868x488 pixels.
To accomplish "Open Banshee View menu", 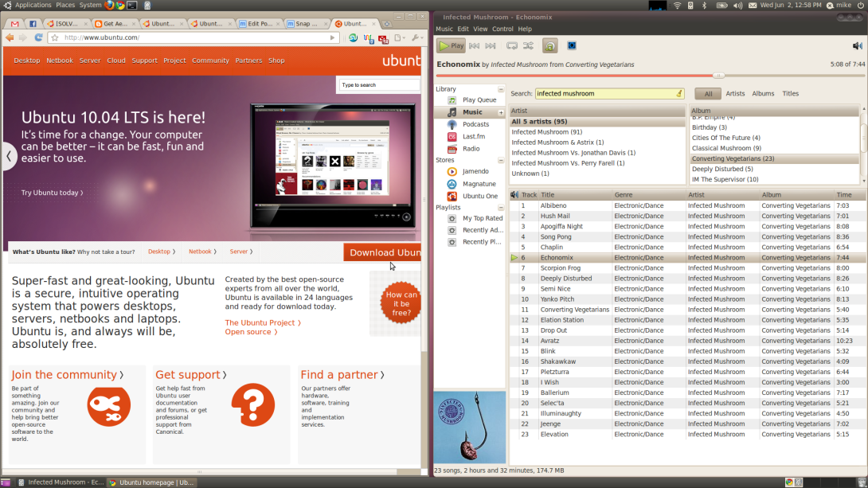I will click(480, 29).
